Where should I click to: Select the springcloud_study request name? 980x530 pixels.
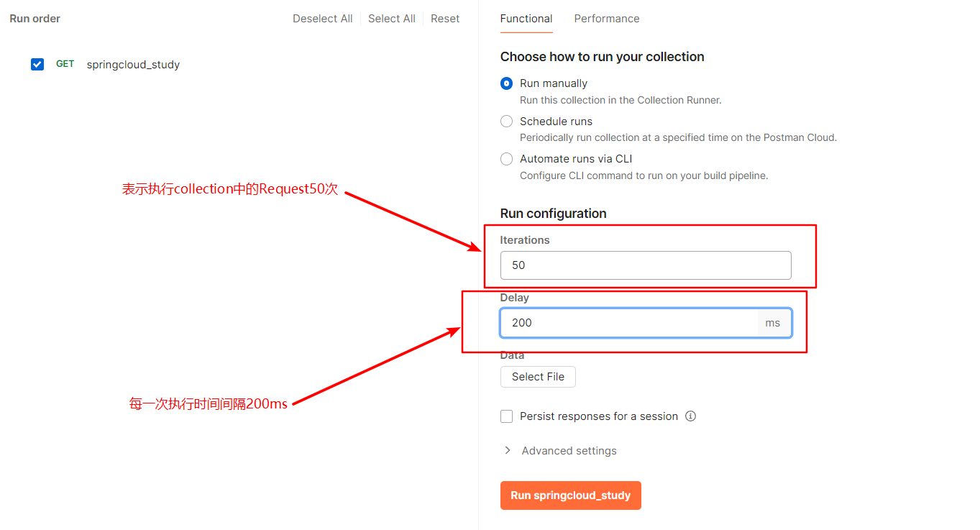[133, 65]
